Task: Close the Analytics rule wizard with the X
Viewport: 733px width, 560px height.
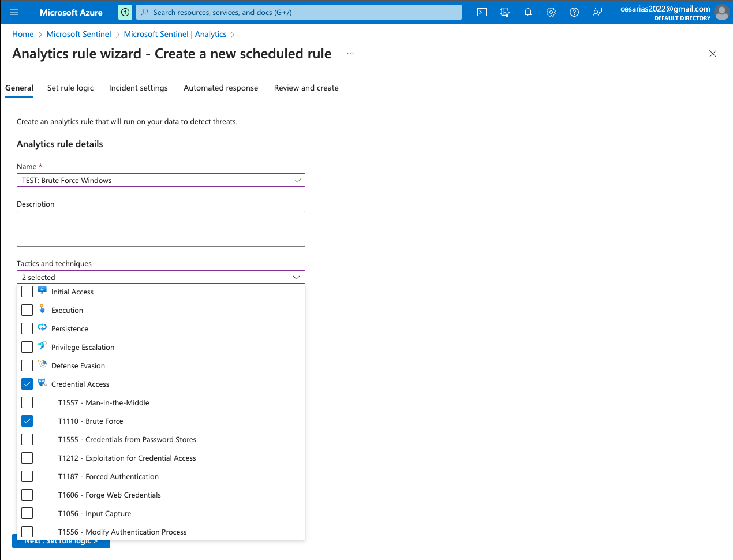Action: (x=713, y=54)
